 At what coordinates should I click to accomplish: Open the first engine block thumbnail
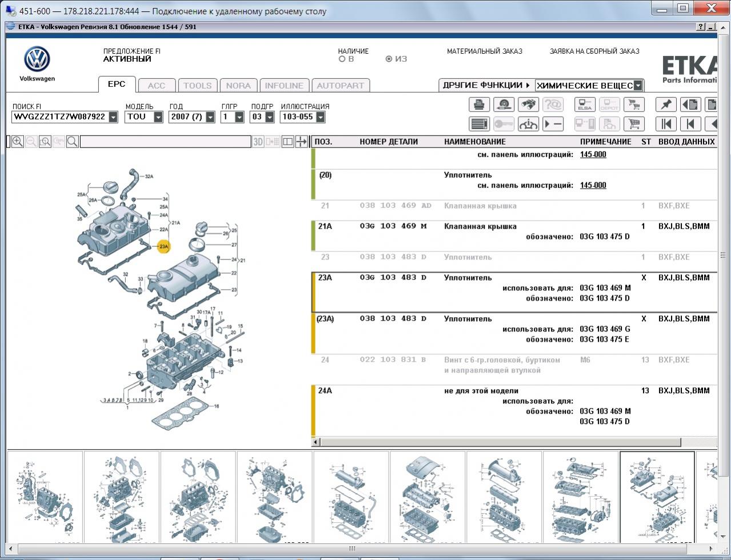[x=45, y=497]
